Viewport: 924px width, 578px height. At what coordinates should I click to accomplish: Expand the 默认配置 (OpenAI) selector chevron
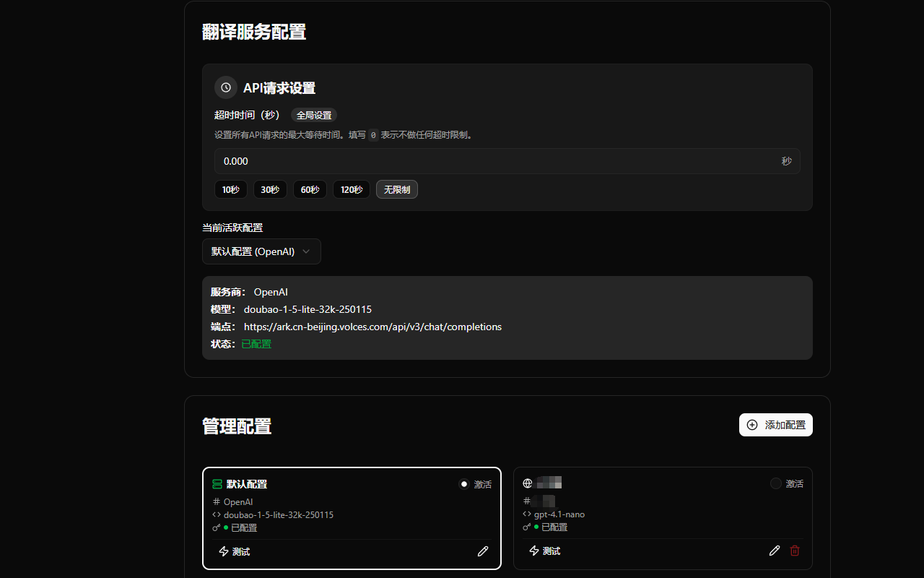pos(306,251)
